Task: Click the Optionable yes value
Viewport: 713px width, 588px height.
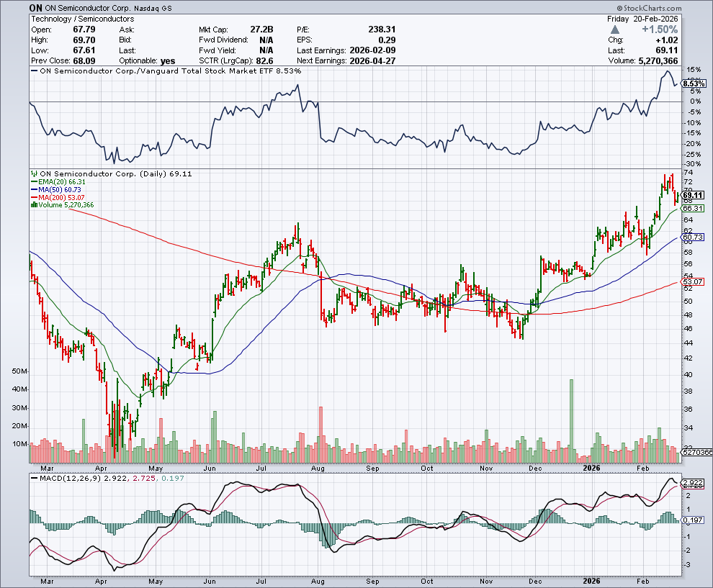Action: click(x=168, y=61)
